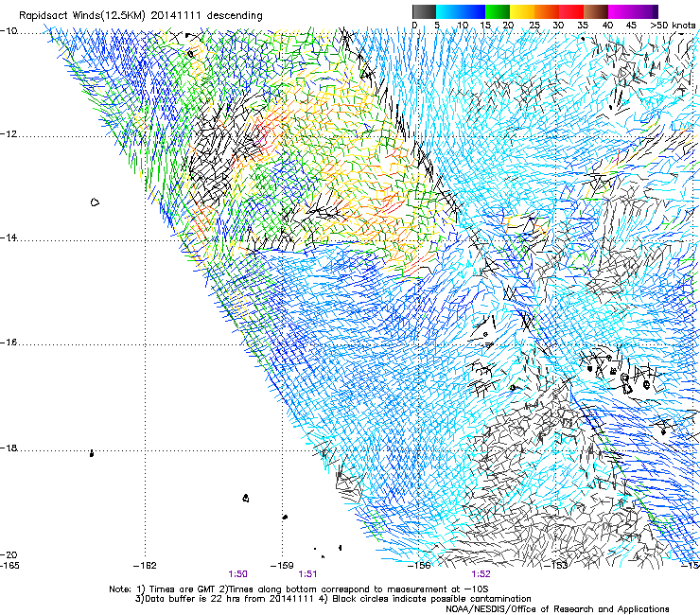Viewport: 700px width, 615px height.
Task: Click the '-18' latitude axis label
Action: 9,448
